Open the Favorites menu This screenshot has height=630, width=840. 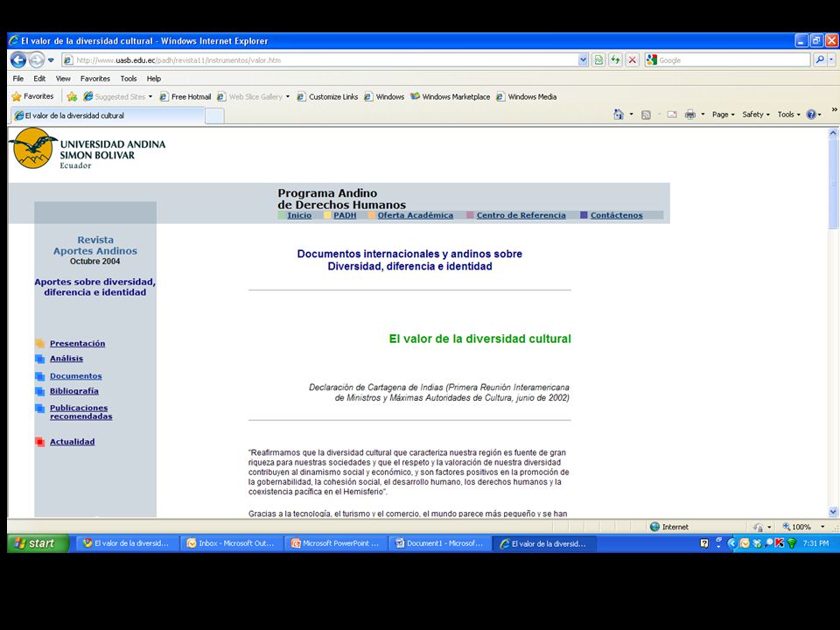(x=94, y=78)
